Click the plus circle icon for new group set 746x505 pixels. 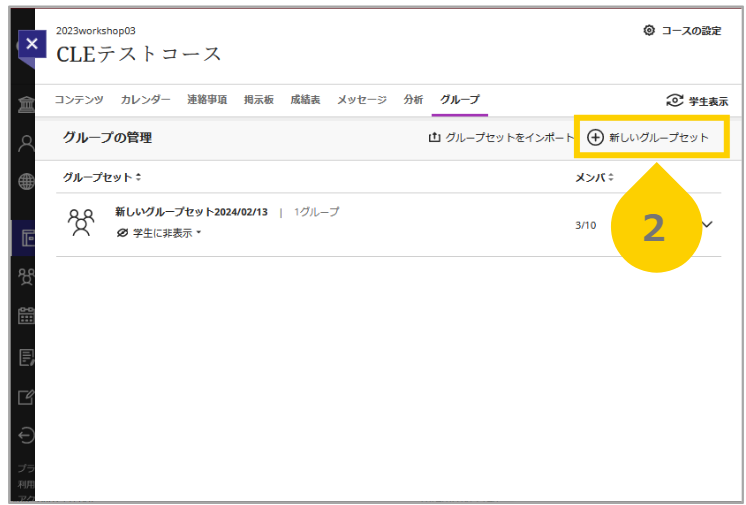(595, 138)
